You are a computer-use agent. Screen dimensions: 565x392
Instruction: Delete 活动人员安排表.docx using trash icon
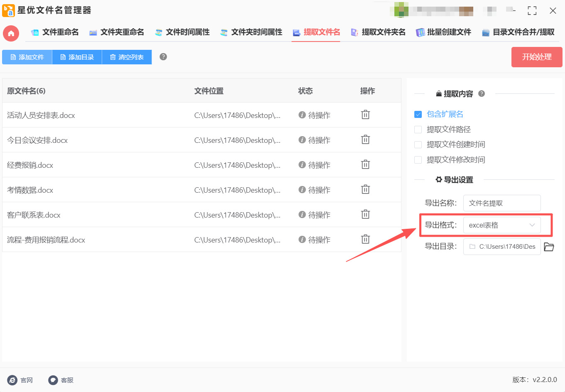click(x=365, y=115)
